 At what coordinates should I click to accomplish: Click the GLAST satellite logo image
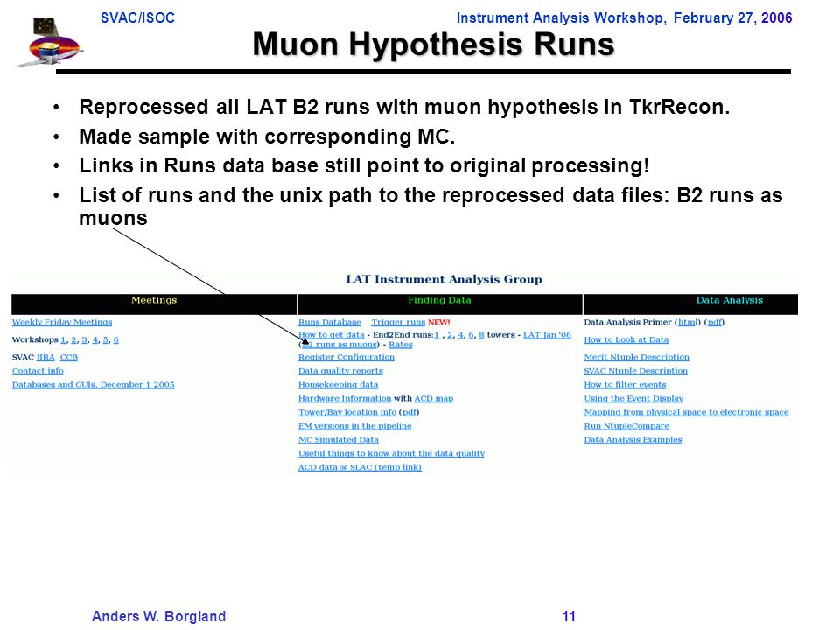coord(49,42)
